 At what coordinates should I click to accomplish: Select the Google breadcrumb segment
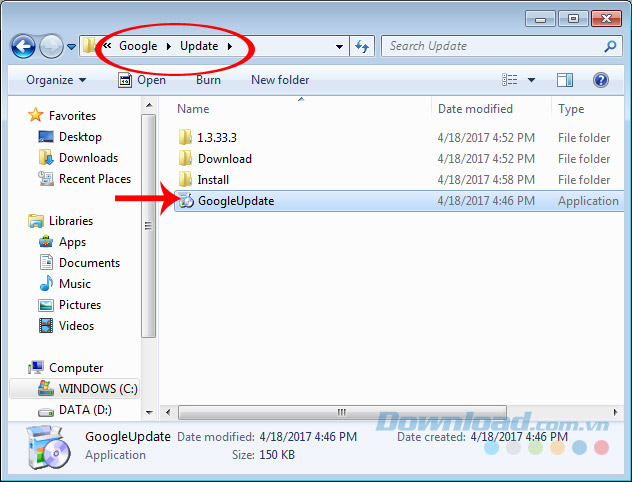tap(138, 46)
